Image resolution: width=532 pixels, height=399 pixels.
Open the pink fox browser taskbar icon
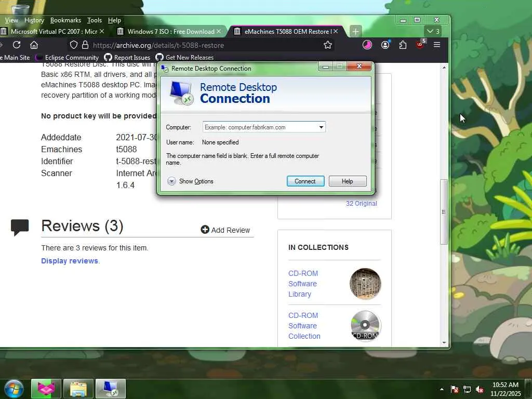pyautogui.click(x=46, y=389)
